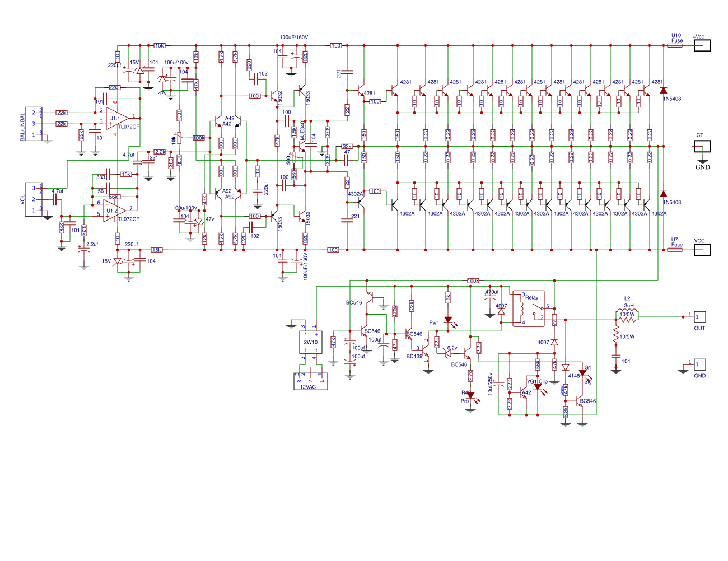Click the CT terminal box

(x=702, y=146)
